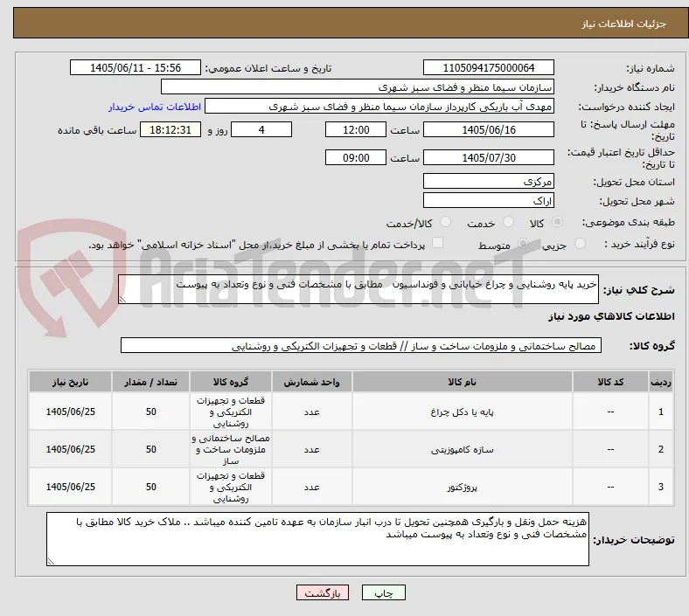Click the buyer notes textarea resize grip
The image size is (689, 616).
tap(51, 562)
